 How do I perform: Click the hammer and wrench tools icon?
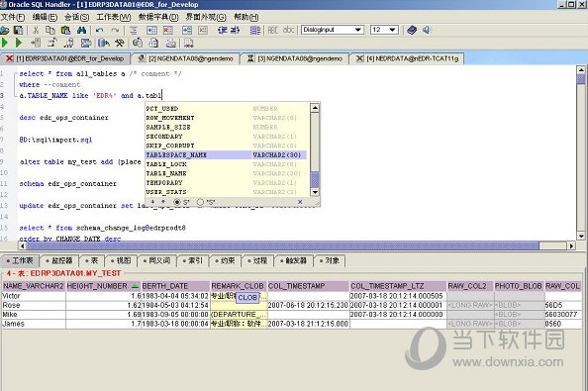click(x=120, y=43)
